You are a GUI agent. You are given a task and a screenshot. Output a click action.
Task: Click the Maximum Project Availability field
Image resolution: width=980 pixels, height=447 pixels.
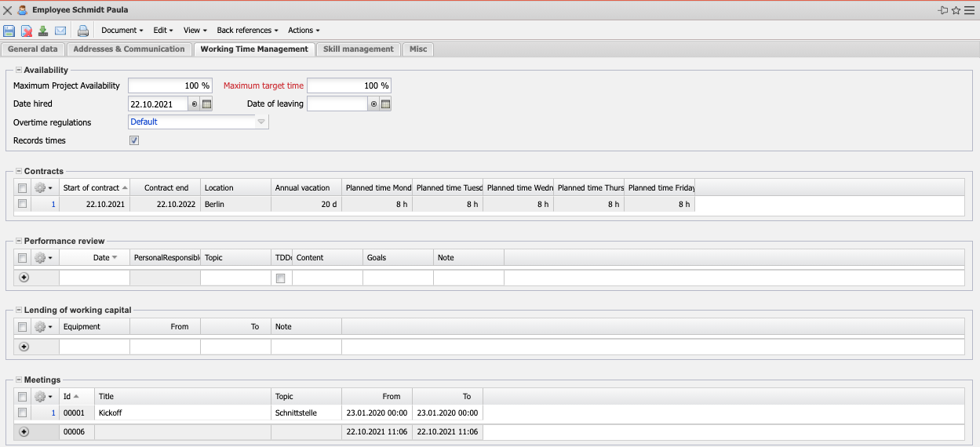169,85
